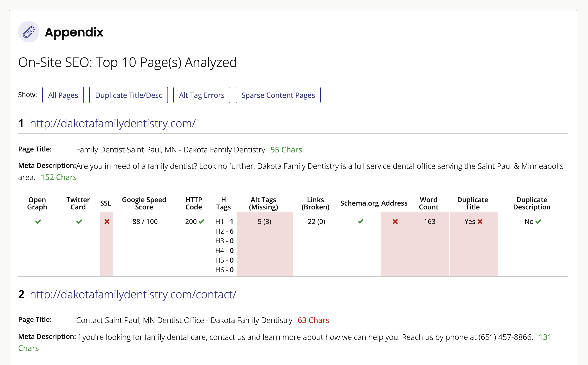Click the Open Graph column header

[x=37, y=203]
